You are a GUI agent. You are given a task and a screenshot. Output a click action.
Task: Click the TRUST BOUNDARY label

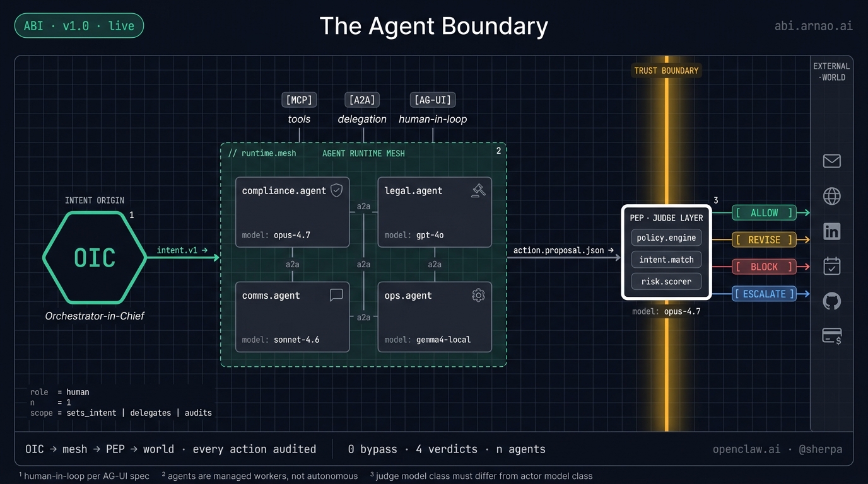click(666, 71)
